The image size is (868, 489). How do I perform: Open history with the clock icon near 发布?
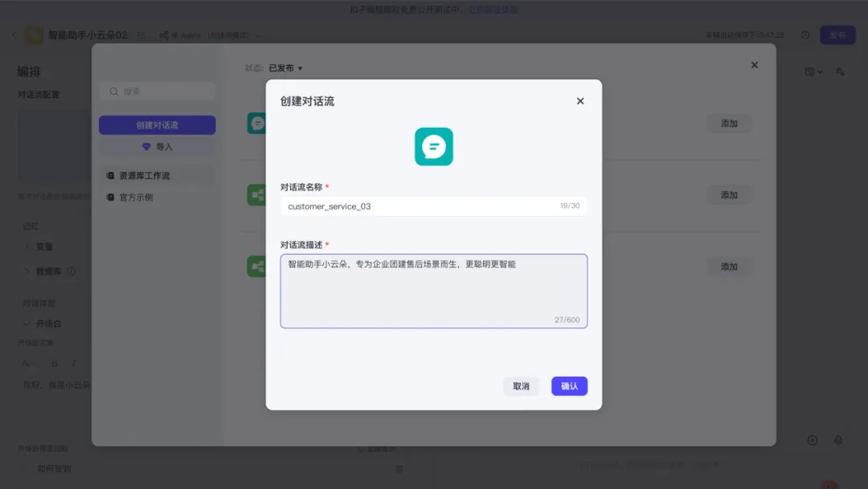(805, 35)
